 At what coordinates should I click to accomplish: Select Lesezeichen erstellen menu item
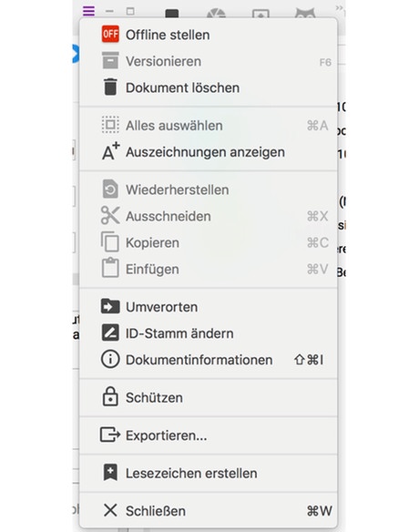[209, 473]
